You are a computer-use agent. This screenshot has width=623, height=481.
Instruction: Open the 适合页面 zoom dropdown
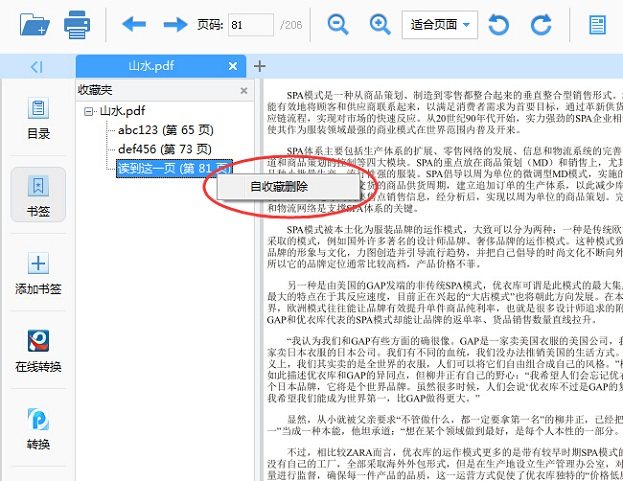[440, 25]
